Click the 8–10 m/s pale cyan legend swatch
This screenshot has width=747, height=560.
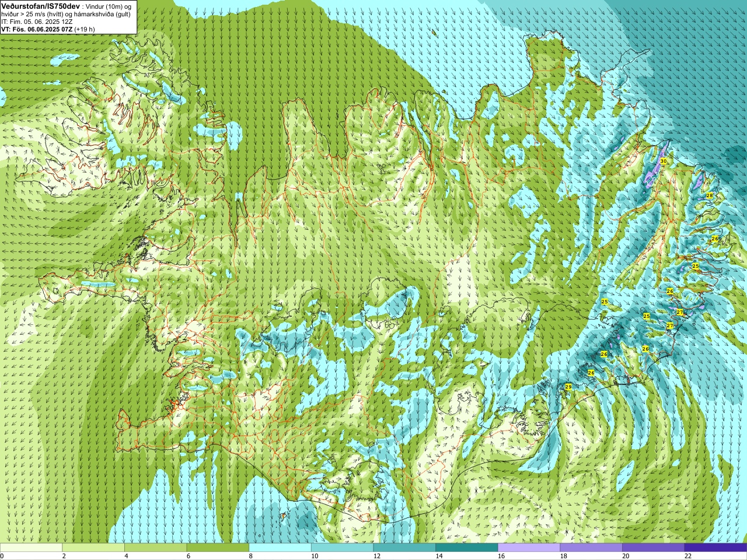point(280,548)
